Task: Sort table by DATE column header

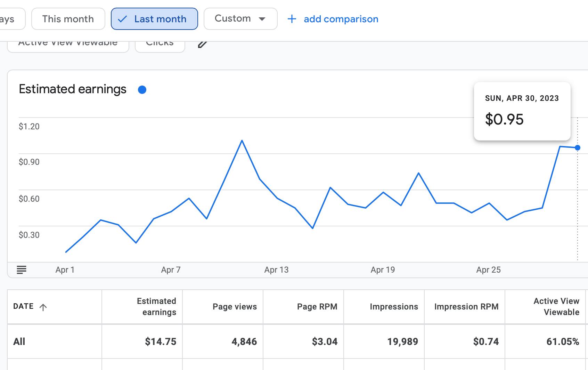Action: pos(24,306)
